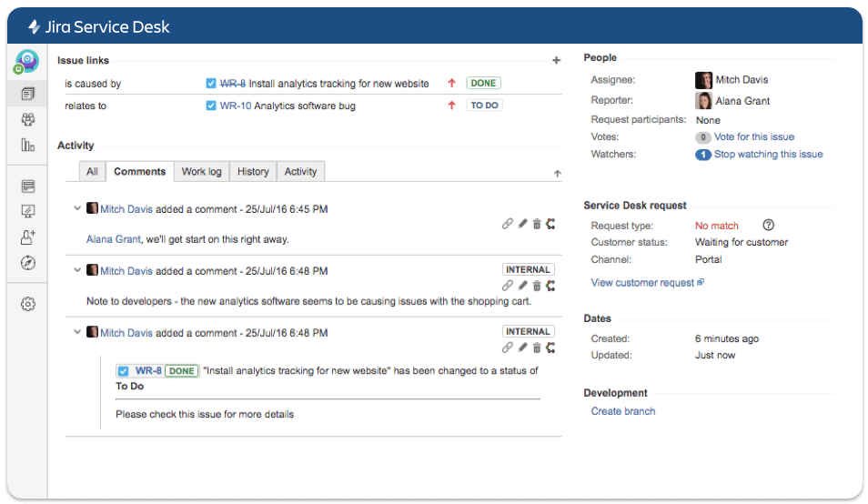Click the WR-10 issue type checkbox icon
868x504 pixels.
(211, 106)
